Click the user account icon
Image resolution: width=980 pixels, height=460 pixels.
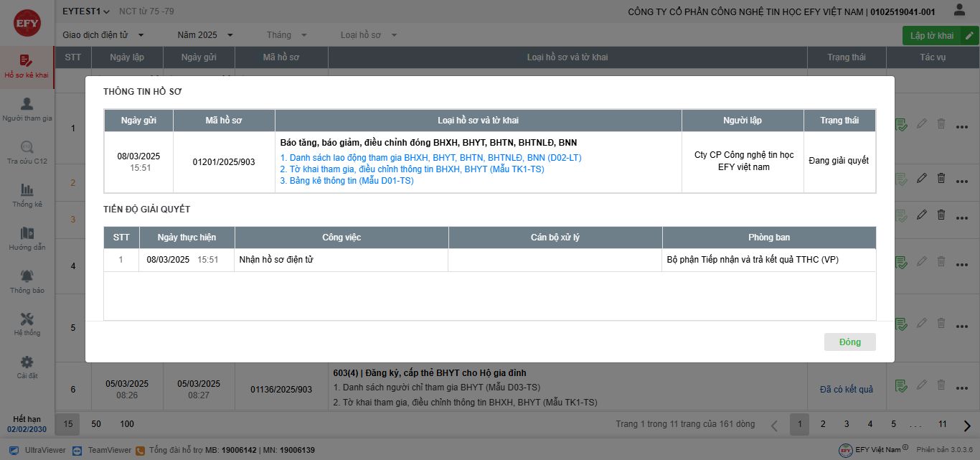(959, 11)
